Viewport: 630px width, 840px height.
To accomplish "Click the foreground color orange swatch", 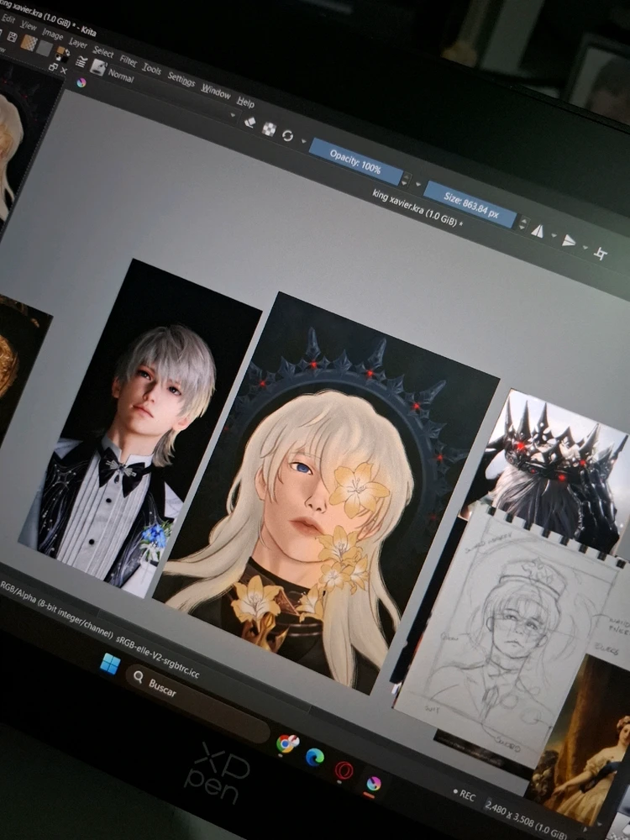I will [60, 51].
